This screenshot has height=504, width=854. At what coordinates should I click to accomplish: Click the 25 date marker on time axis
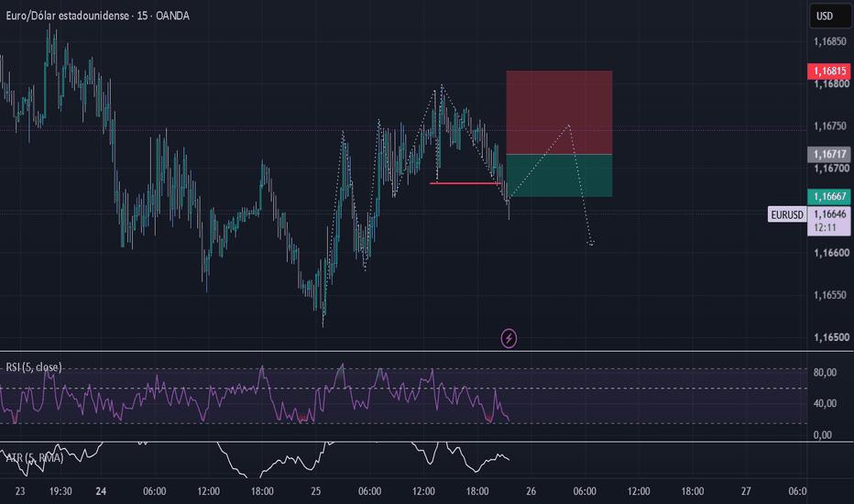coord(316,491)
